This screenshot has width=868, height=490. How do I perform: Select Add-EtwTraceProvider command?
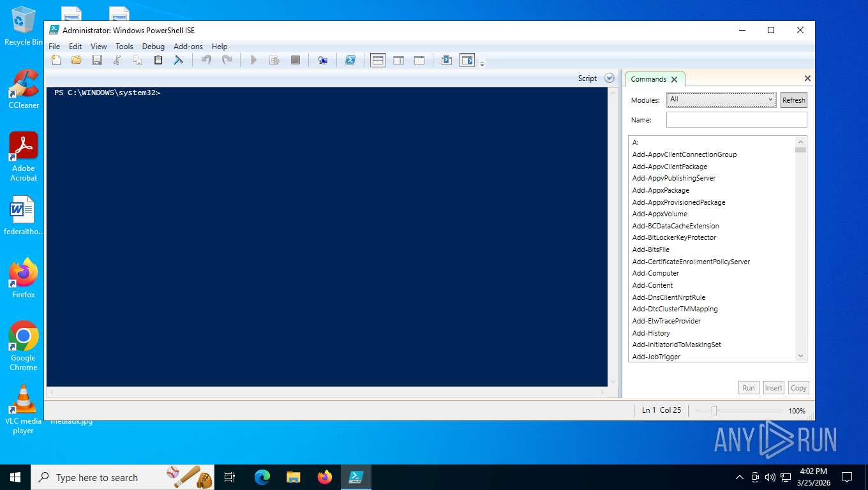[666, 321]
